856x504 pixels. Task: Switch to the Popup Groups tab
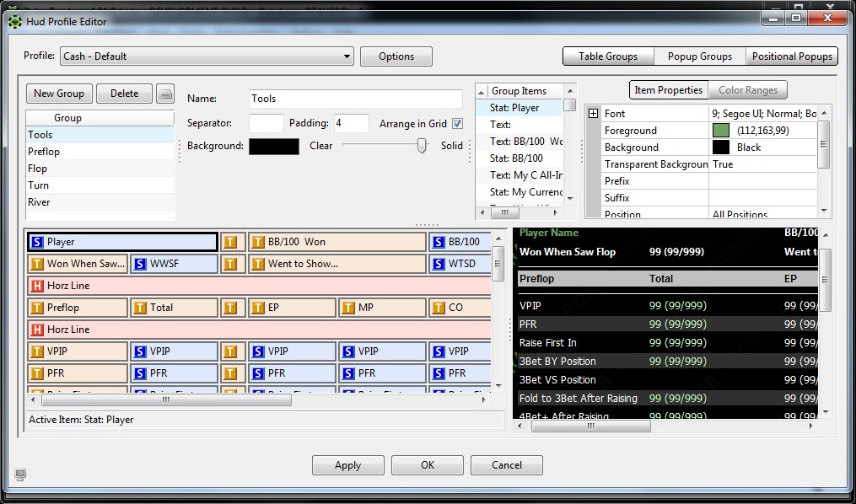[x=699, y=56]
